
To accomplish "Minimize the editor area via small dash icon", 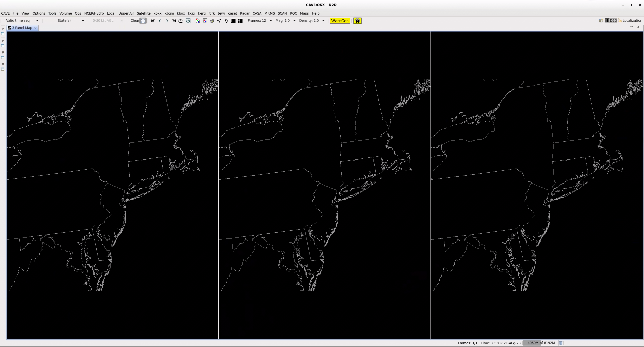I will coord(631,27).
